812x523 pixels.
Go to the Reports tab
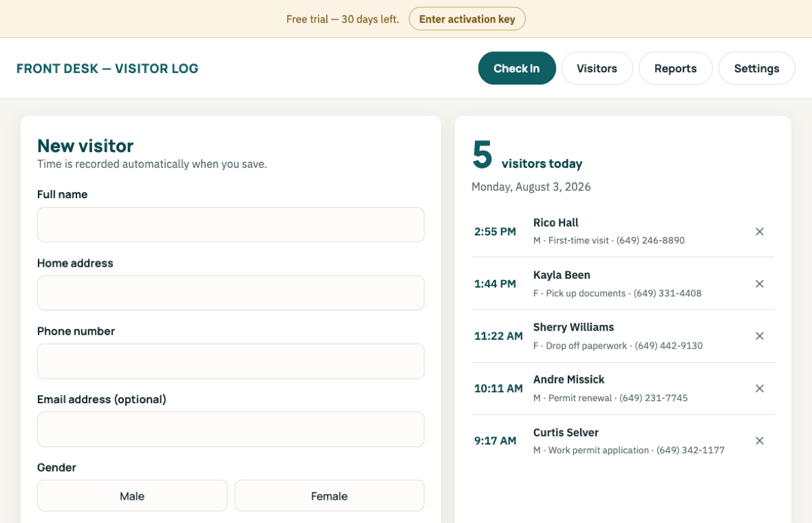675,68
